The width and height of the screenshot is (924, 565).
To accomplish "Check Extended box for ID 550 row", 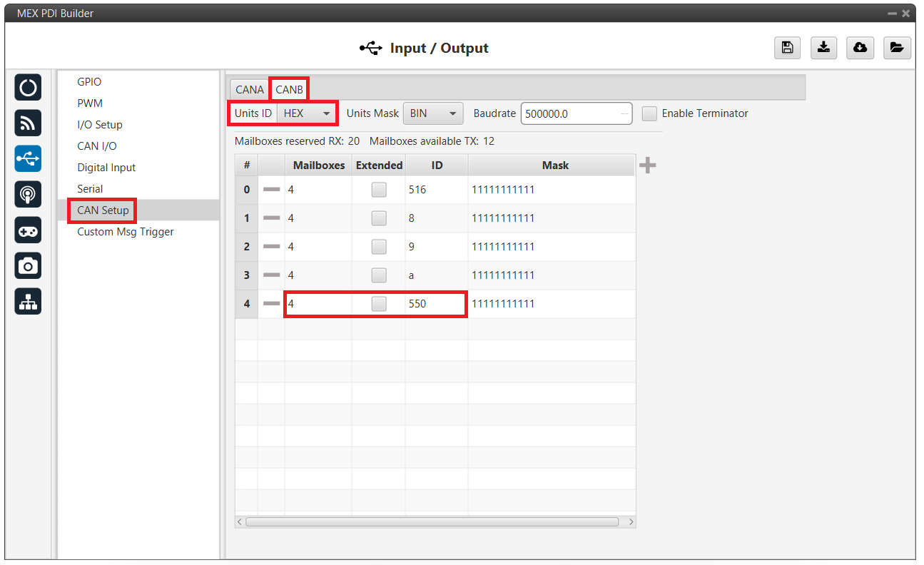I will tap(379, 304).
